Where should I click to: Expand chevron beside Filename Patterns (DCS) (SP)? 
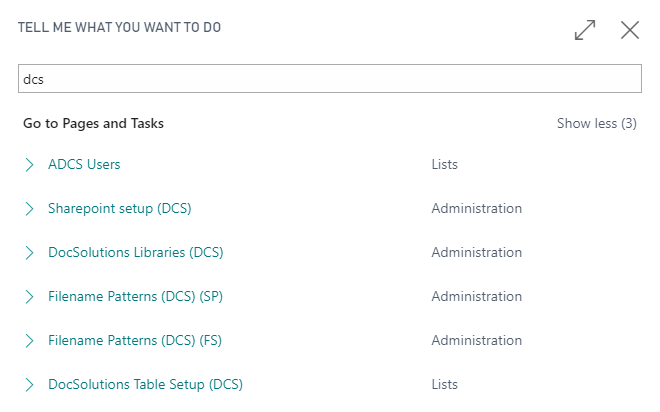click(x=29, y=297)
